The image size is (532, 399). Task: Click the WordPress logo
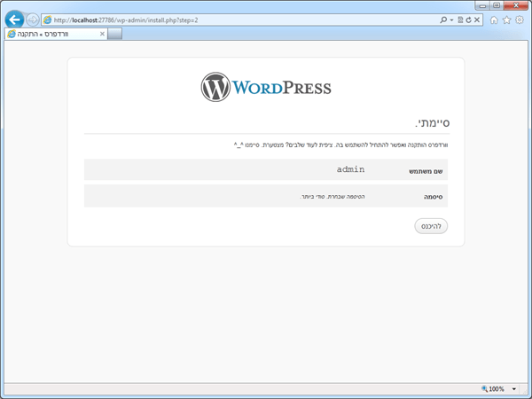tap(266, 87)
